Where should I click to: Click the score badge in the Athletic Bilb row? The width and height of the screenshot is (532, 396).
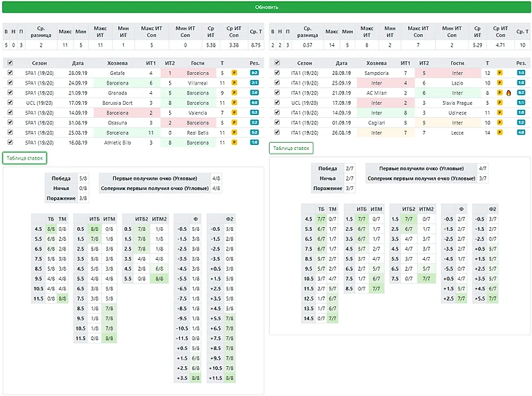255,143
